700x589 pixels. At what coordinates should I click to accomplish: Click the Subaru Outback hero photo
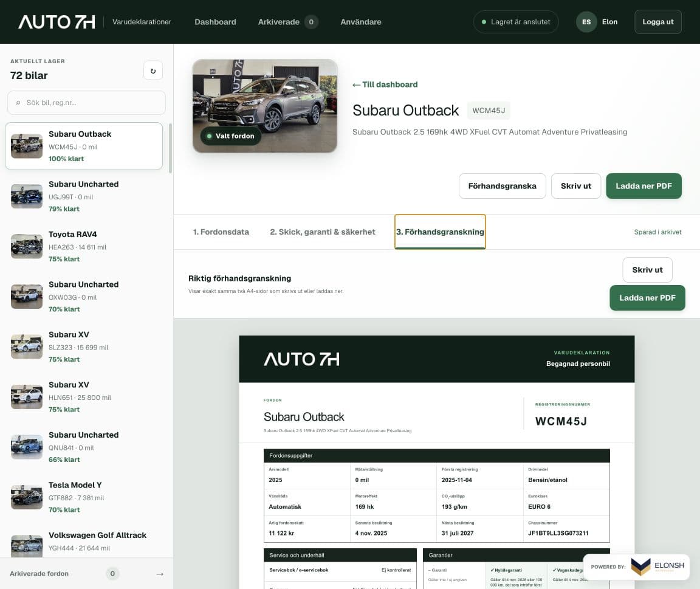point(265,106)
